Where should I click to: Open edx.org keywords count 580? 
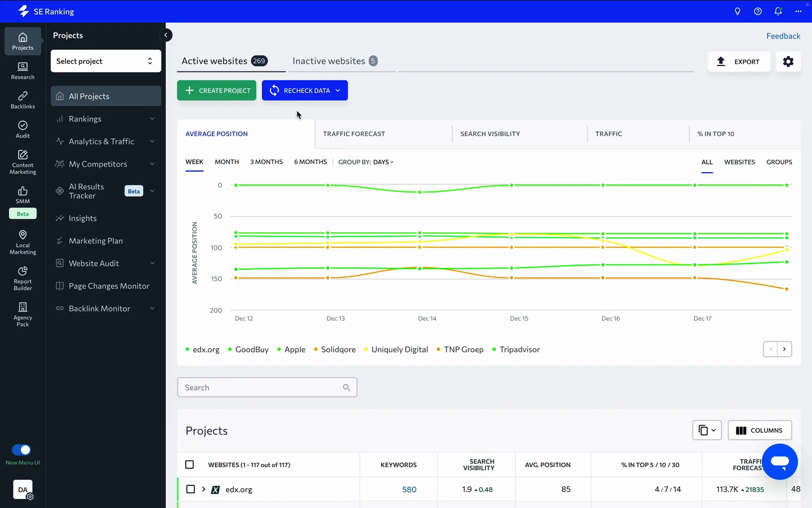point(409,490)
